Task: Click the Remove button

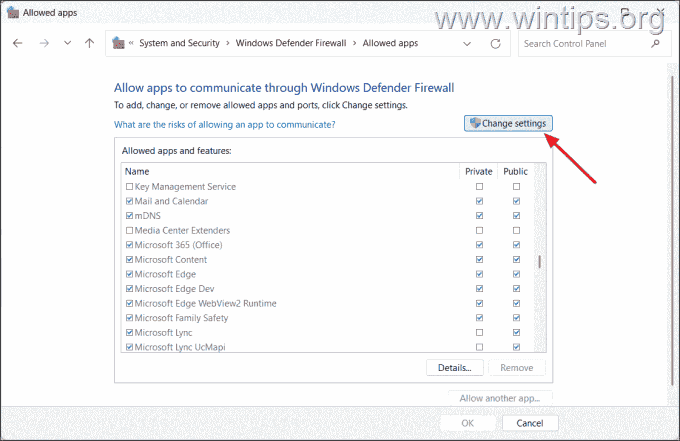Action: 517,368
